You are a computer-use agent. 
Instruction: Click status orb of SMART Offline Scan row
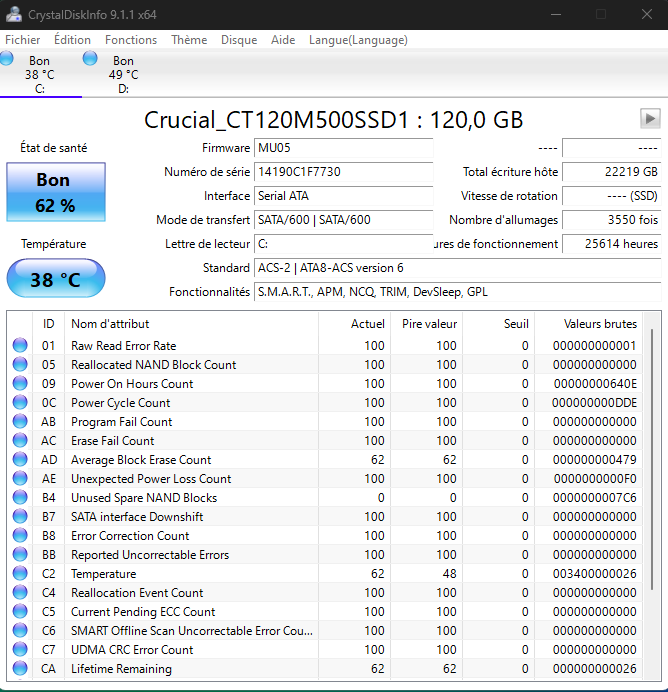click(x=20, y=630)
